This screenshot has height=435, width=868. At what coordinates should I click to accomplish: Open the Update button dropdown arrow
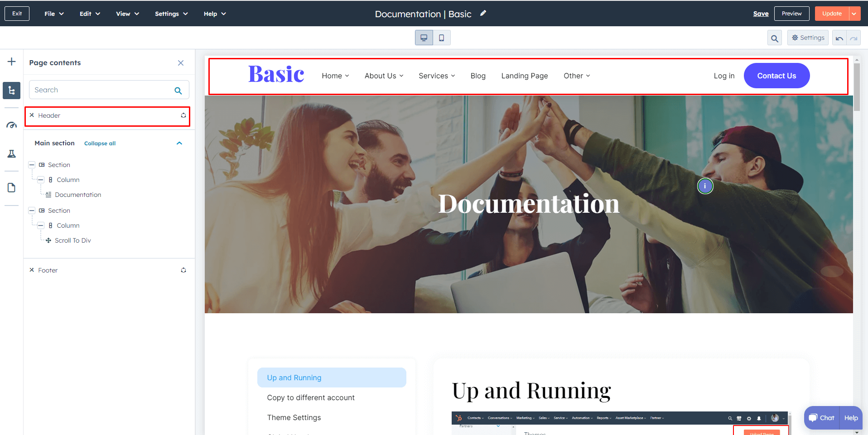pyautogui.click(x=854, y=14)
